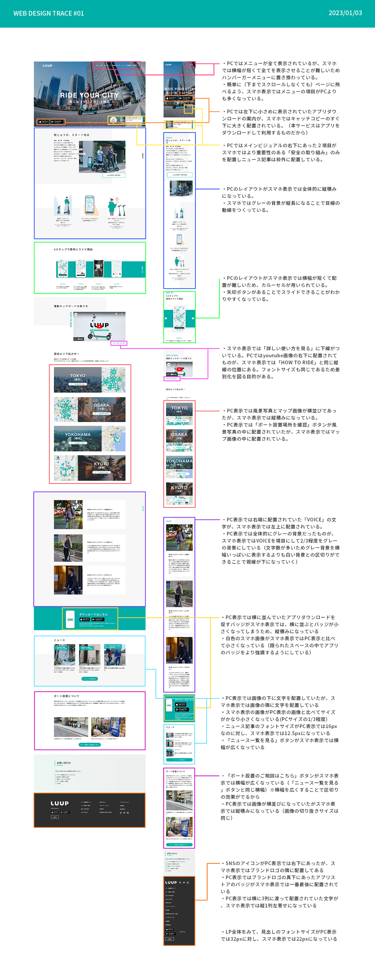Screen dimensions: 375x980
Task: Tap 詳しい使い方を見る link in smartphone mockup
Action: coord(171,379)
